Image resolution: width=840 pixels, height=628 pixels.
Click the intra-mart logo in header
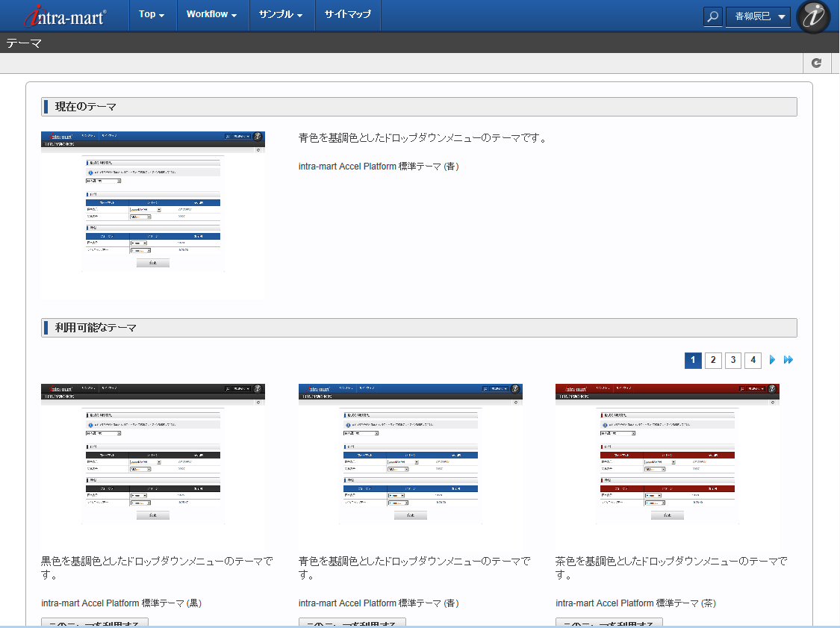tap(65, 16)
